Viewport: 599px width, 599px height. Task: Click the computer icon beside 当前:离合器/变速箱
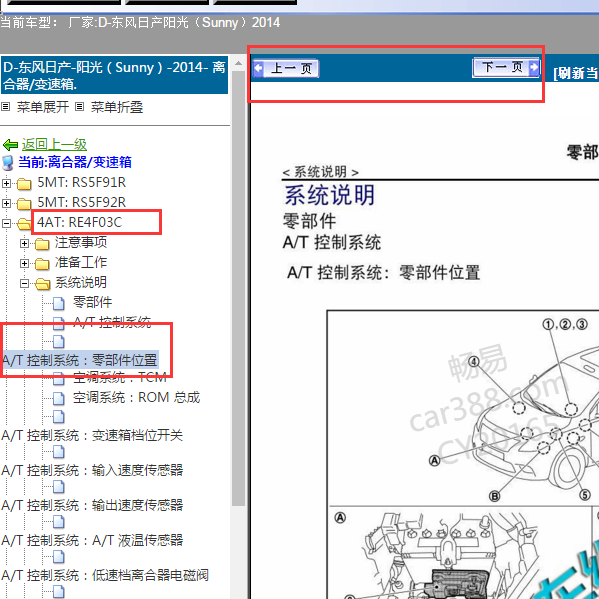[x=8, y=163]
